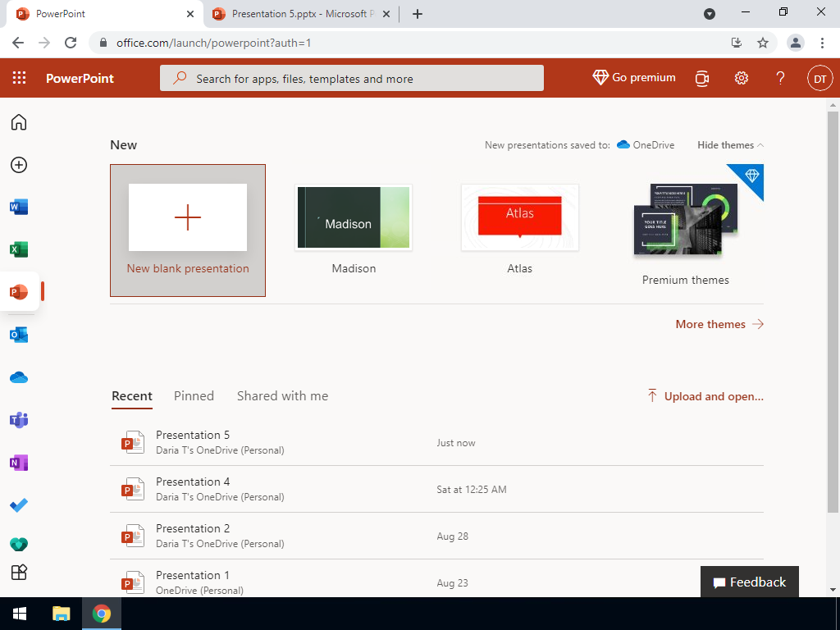Open Outlook from the sidebar

coord(19,335)
